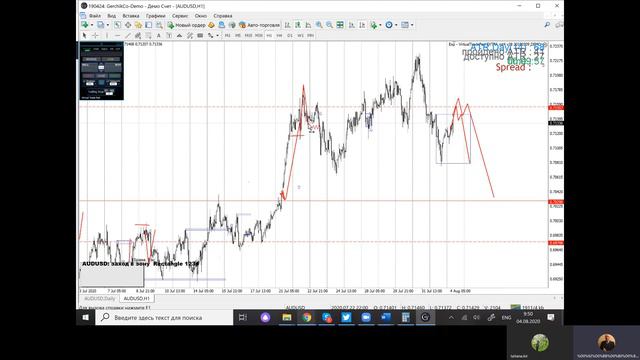Image resolution: width=640 pixels, height=360 pixels.
Task: Switch to H1 timeframe
Action: [269, 36]
